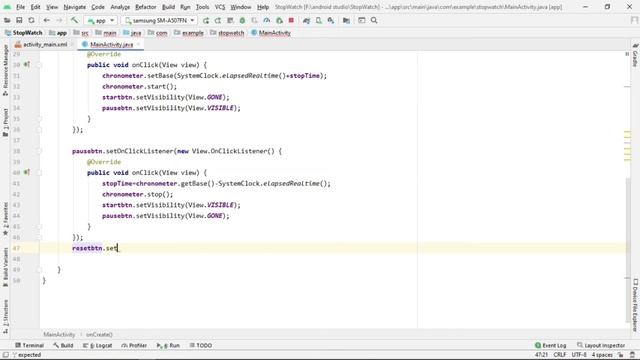640x360 pixels.
Task: Open the Resource Manager side panel
Action: (x=5, y=70)
